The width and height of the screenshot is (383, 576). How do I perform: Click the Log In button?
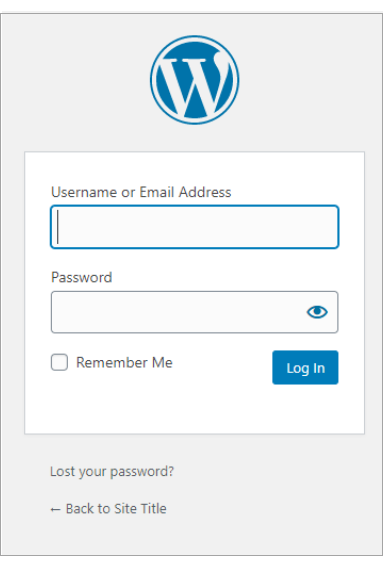coord(305,367)
